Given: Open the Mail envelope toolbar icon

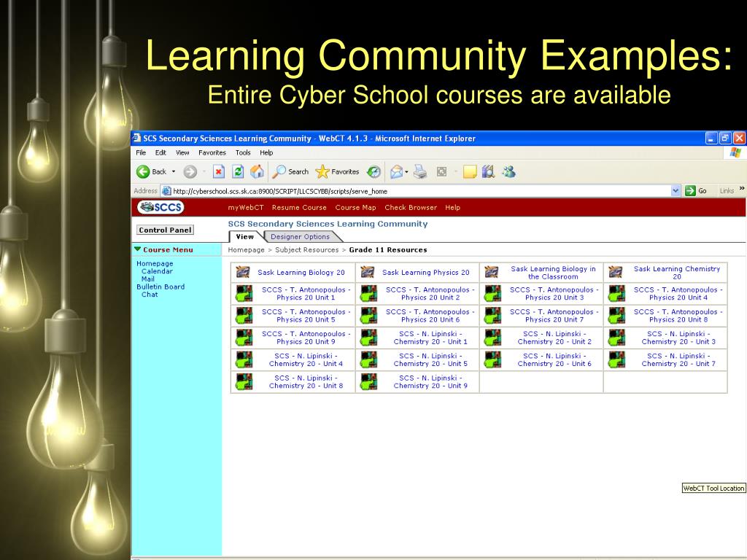Looking at the screenshot, I should [396, 172].
